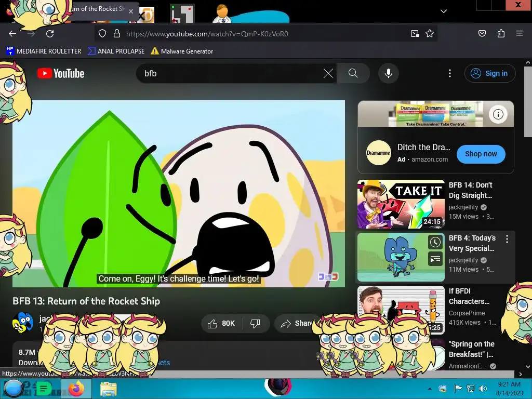Open YouTube settings three-dot menu
The height and width of the screenshot is (399, 532).
point(450,73)
